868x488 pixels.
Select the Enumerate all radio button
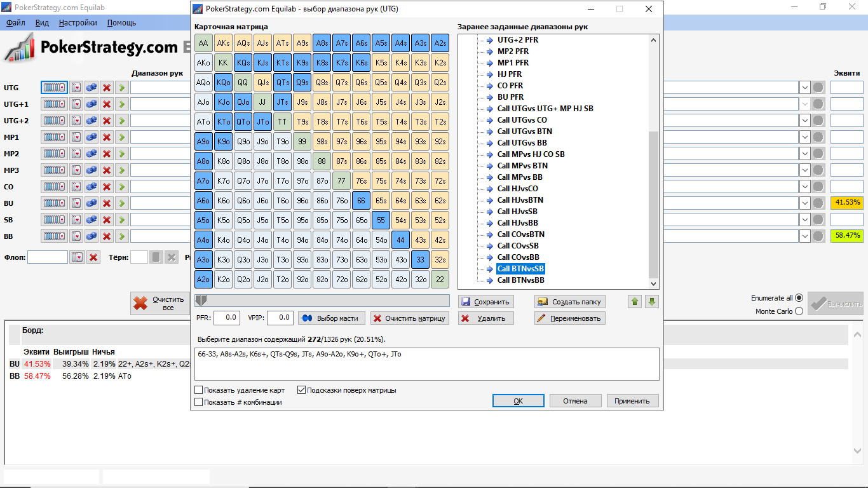pos(799,298)
